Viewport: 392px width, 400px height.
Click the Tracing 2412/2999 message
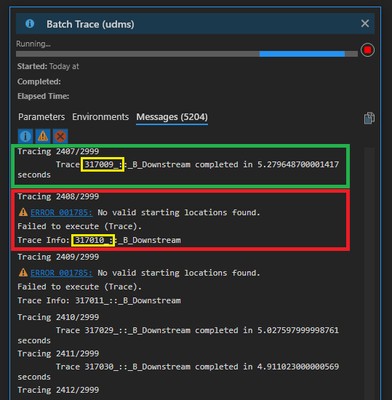pyautogui.click(x=58, y=390)
